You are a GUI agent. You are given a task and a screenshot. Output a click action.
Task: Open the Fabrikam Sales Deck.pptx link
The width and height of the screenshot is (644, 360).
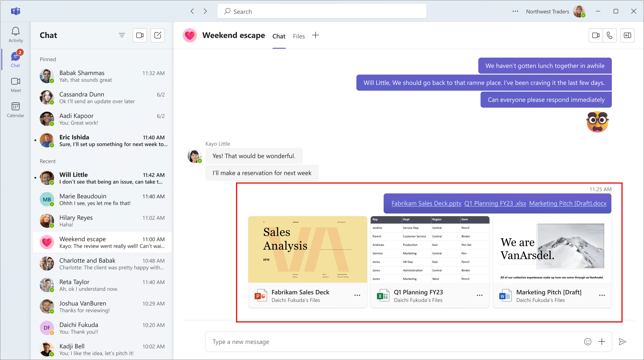coord(426,203)
